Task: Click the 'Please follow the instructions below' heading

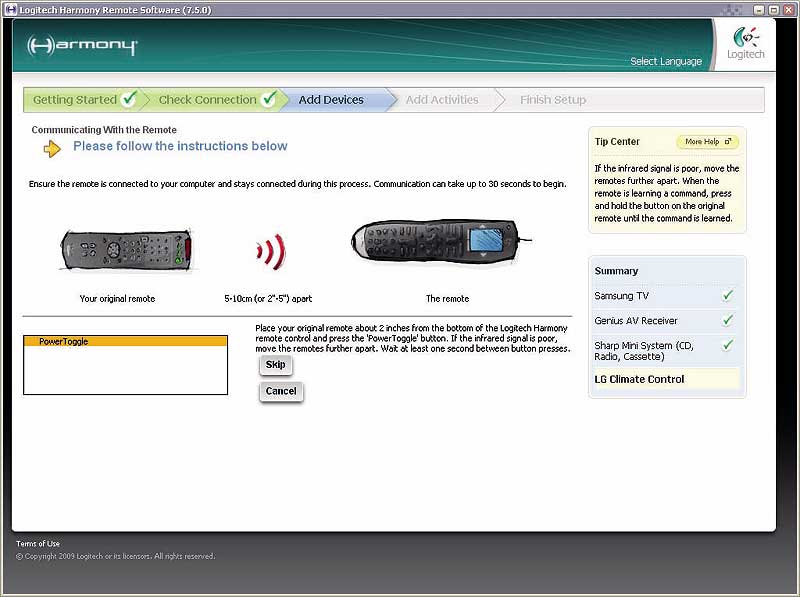Action: [180, 146]
